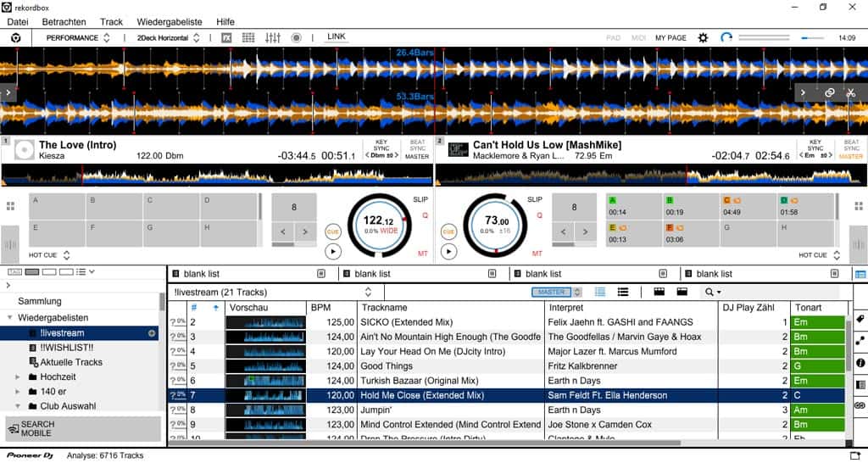The image size is (868, 463).
Task: Open the mixer panel icon
Action: (273, 37)
